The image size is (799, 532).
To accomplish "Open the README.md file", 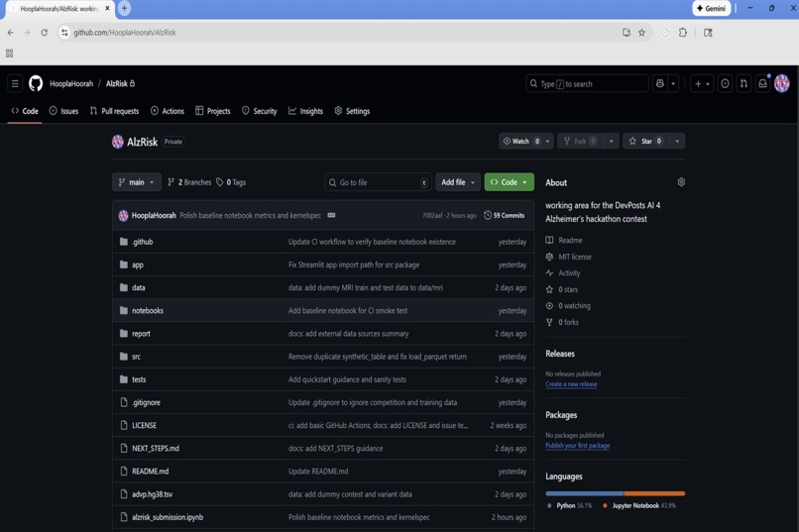I will pyautogui.click(x=151, y=471).
